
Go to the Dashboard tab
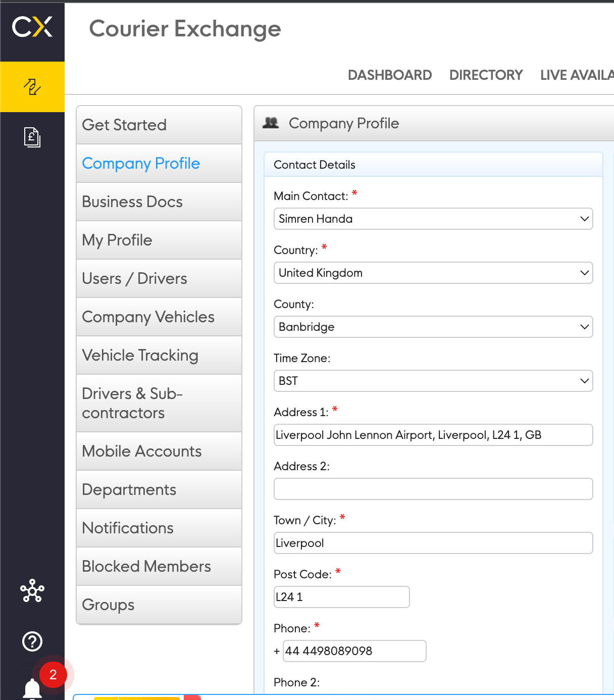point(390,75)
